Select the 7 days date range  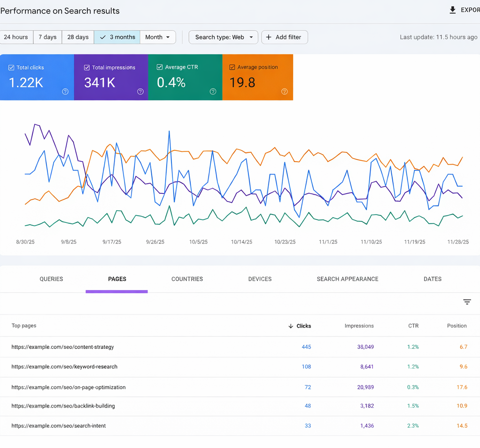coord(47,37)
